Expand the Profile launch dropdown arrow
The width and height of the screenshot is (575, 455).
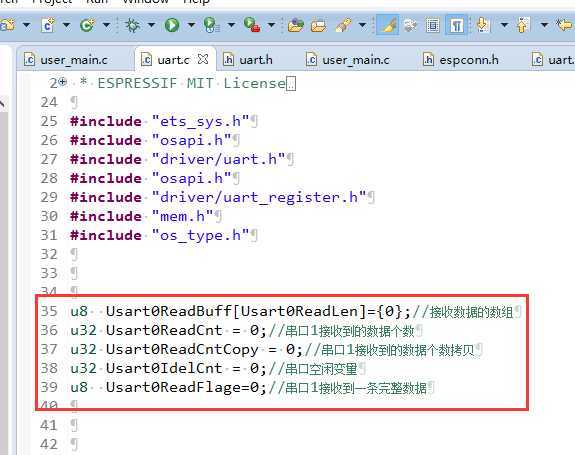point(231,25)
